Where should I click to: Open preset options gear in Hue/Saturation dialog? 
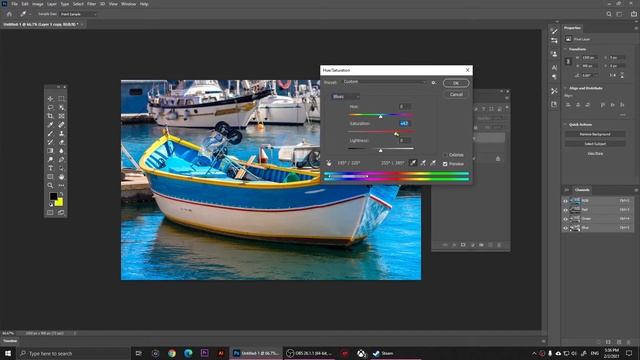pyautogui.click(x=433, y=82)
